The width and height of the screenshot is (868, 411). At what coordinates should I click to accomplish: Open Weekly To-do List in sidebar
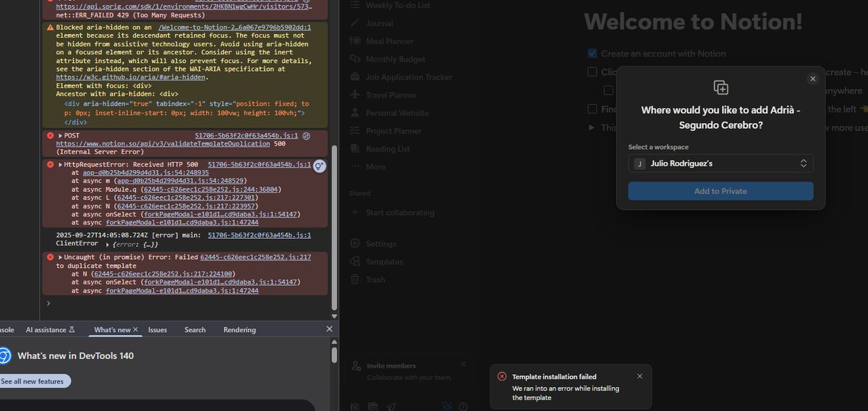pyautogui.click(x=398, y=5)
